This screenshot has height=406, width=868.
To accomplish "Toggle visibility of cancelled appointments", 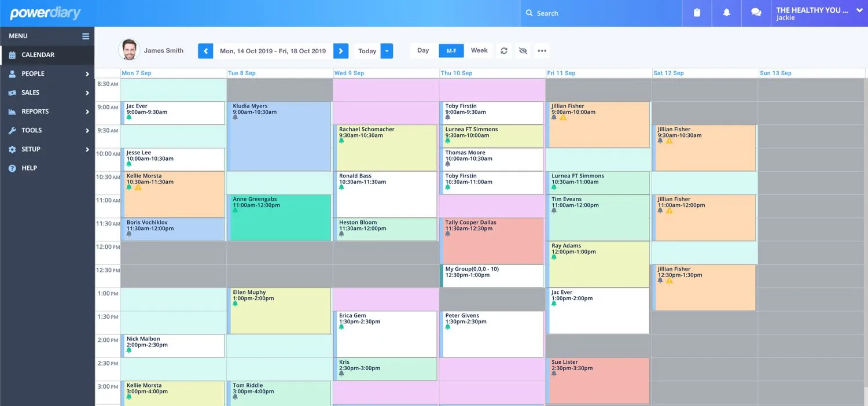I will click(x=523, y=50).
